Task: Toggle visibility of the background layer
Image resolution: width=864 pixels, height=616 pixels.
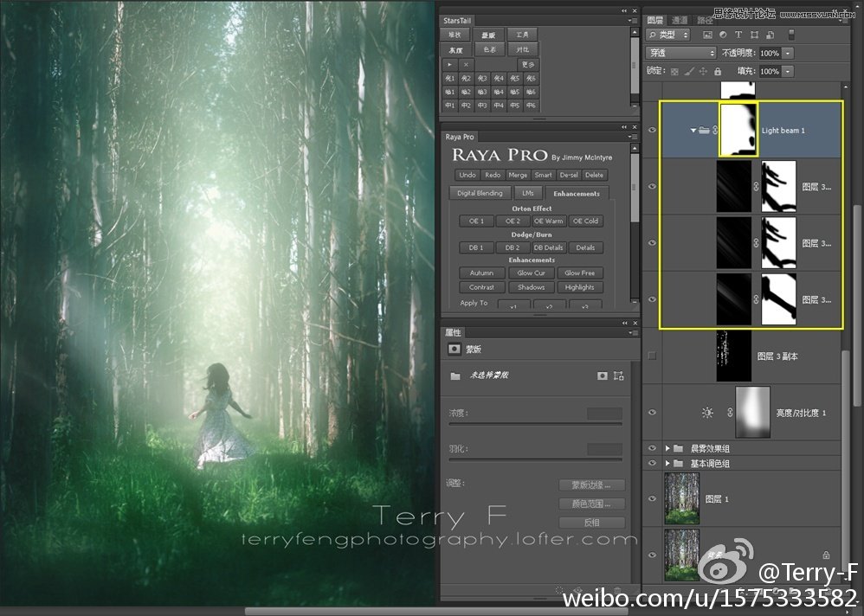Action: pyautogui.click(x=652, y=555)
